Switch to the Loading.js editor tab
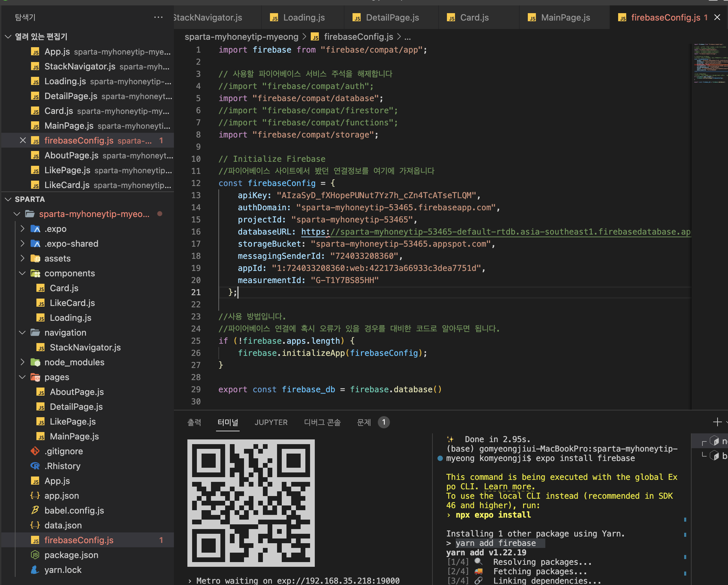Viewport: 728px width, 585px height. coord(303,18)
